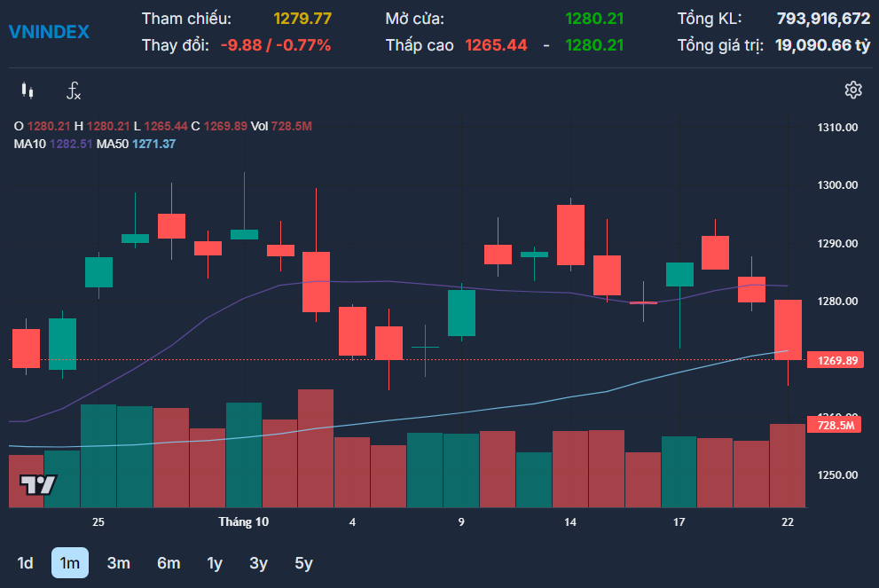
Task: Click the date label 17 on time axis
Action: click(x=679, y=521)
